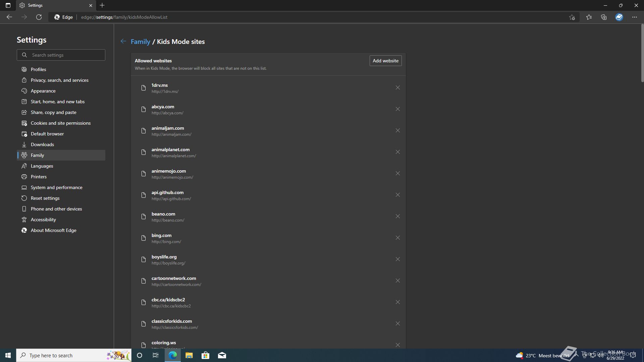Close the Settings tab
Viewport: 644px width, 362px height.
click(91, 5)
